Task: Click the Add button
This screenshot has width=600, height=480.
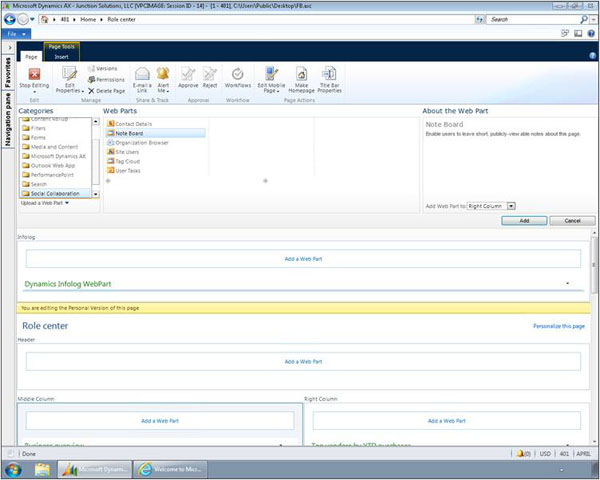Action: (524, 220)
